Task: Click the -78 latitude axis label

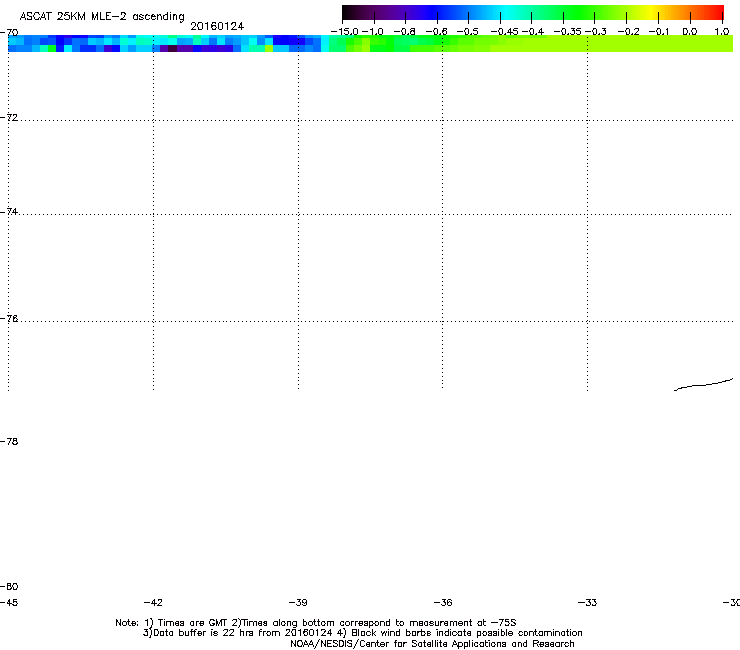Action: coord(9,442)
